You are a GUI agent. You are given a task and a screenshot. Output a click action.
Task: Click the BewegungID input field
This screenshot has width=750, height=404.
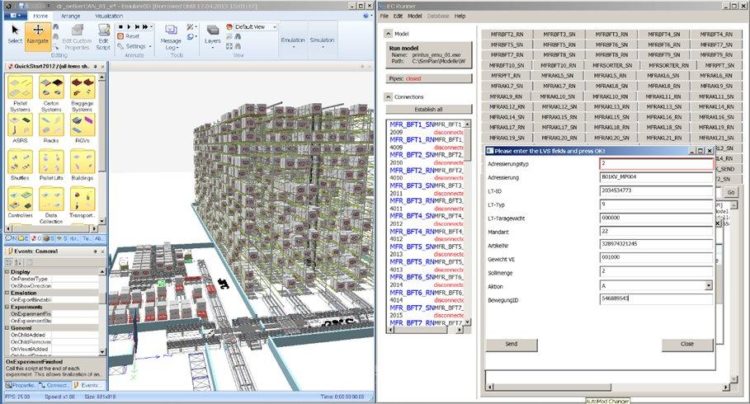point(656,299)
